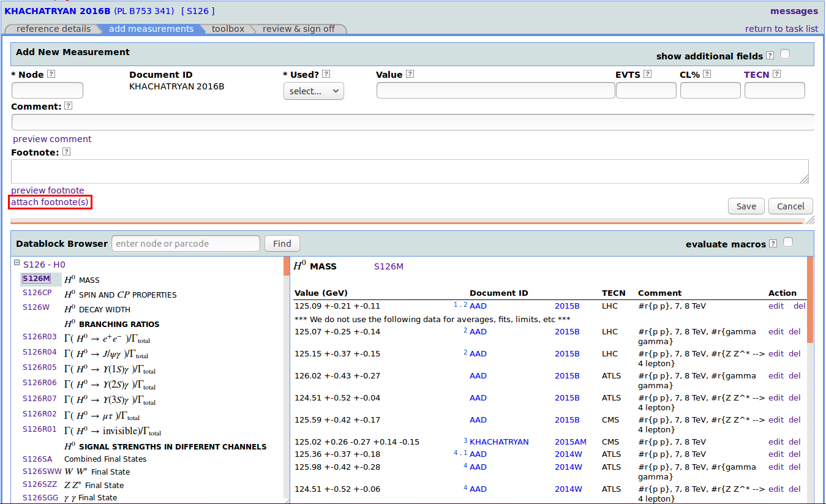Open help icon next to Node label
Image resolution: width=826 pixels, height=504 pixels.
point(51,74)
